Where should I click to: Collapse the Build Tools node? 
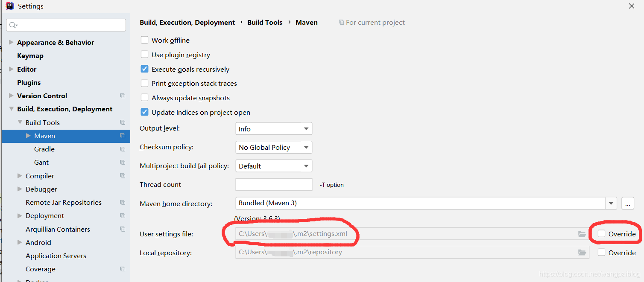20,122
